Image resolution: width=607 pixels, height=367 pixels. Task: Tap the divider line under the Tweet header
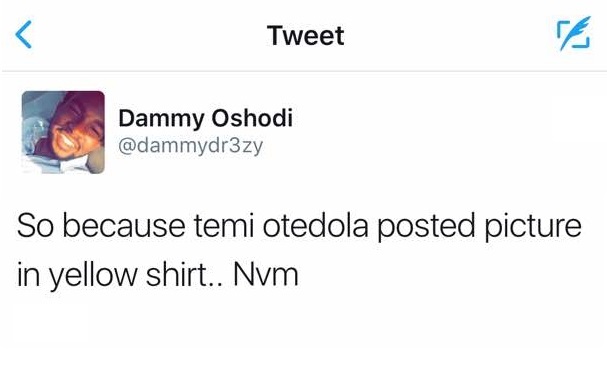[x=304, y=71]
